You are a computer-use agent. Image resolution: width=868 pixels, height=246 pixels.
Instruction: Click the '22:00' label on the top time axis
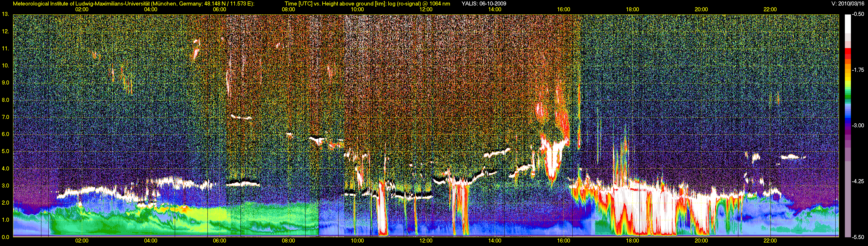coord(770,10)
